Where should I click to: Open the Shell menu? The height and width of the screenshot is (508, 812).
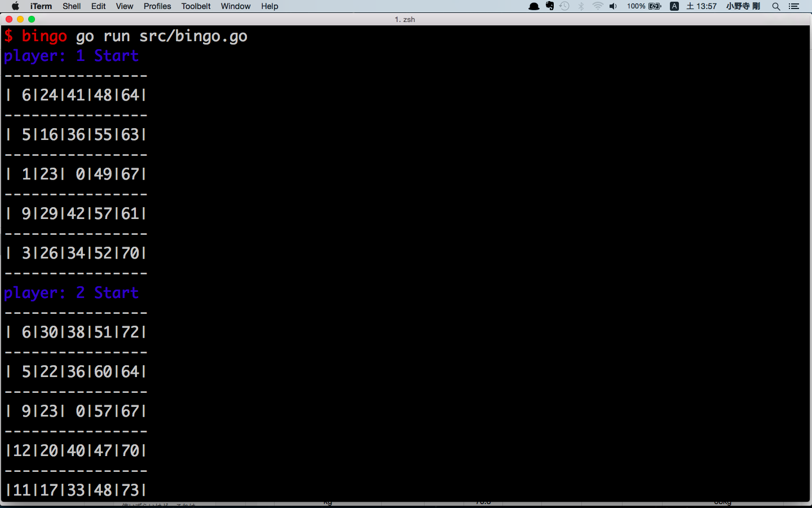point(72,6)
